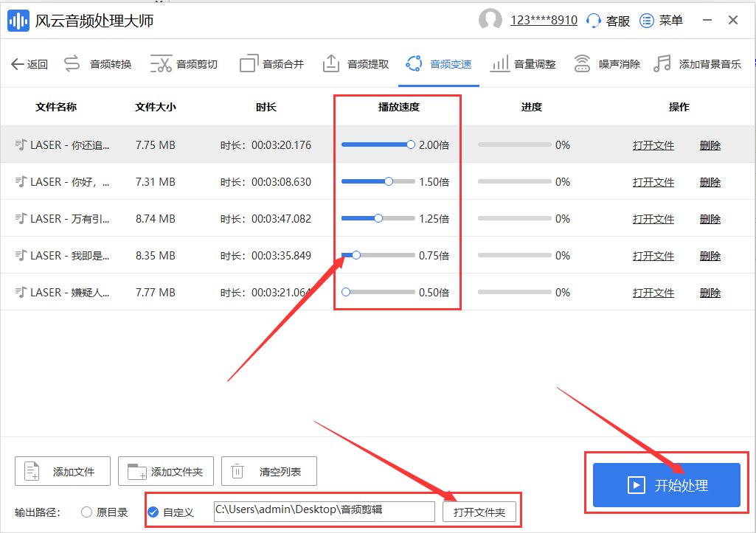Switch to 噪声消除 tab label
756x533 pixels.
click(x=620, y=64)
